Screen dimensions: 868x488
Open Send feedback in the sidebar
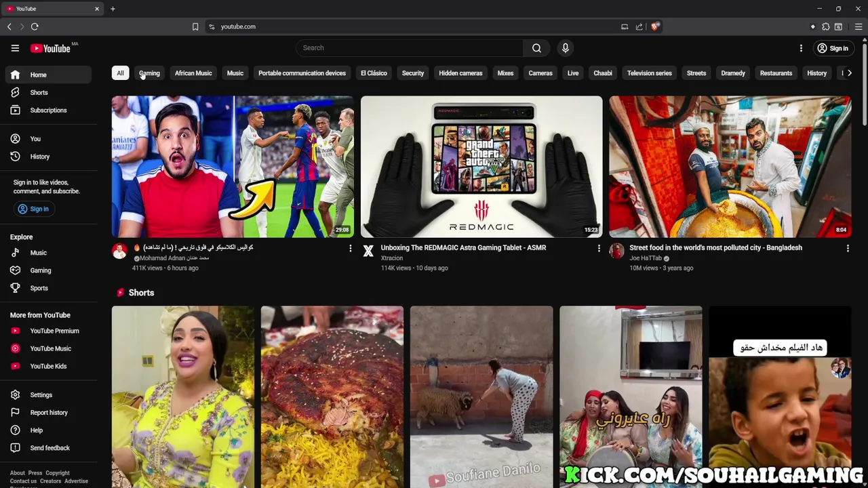[47, 448]
